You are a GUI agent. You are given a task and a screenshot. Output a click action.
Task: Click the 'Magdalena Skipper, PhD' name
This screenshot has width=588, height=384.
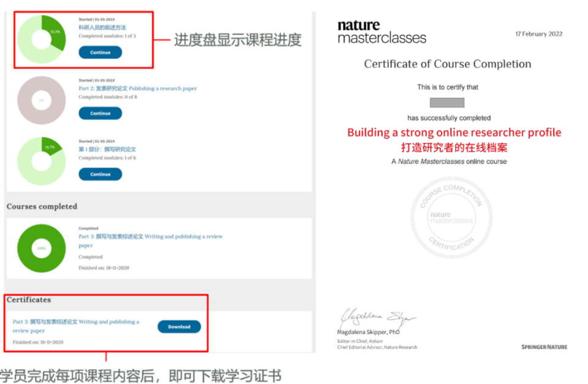tap(368, 333)
